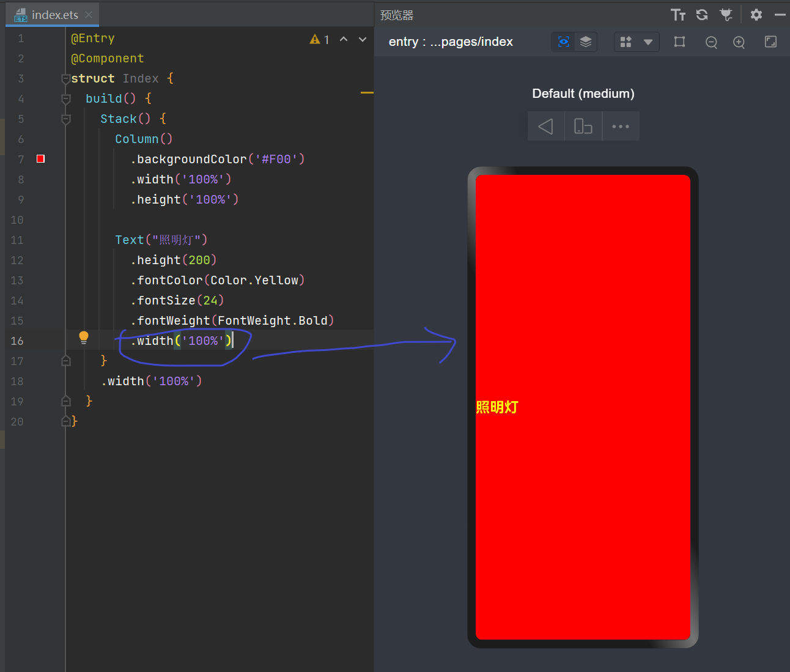Click the Column() call on line 6
790x672 pixels.
point(144,139)
